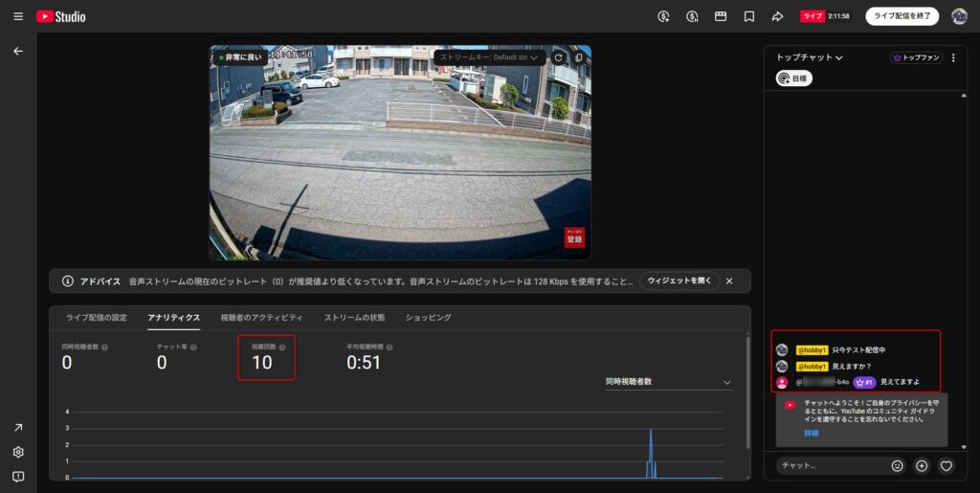Screen dimensions: 980x493
Task: Click the chat scroll-down arrow
Action: point(964,447)
